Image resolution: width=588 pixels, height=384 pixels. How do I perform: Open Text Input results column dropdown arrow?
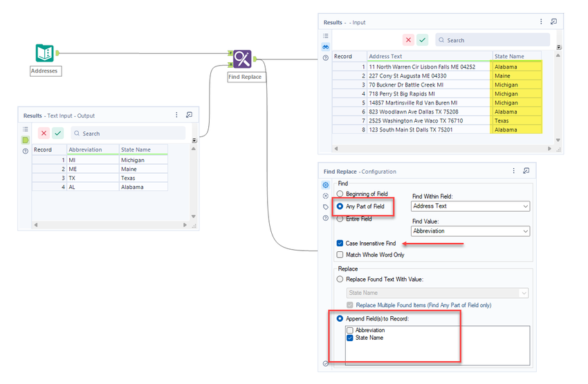click(194, 140)
